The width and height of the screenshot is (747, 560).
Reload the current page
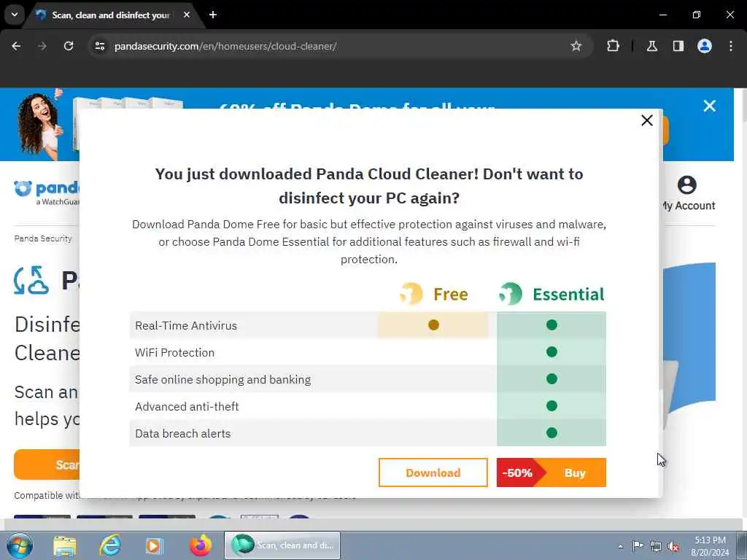click(x=69, y=46)
